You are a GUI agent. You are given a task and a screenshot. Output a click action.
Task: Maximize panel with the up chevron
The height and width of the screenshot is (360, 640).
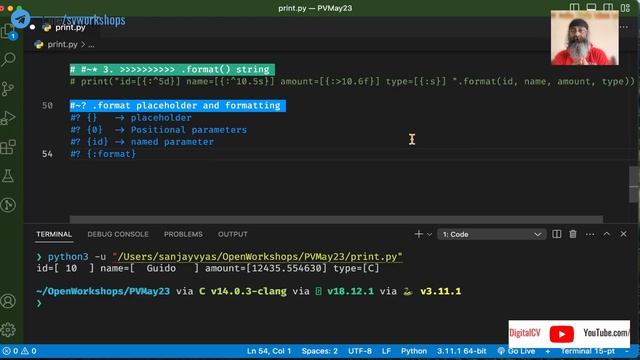(x=607, y=234)
